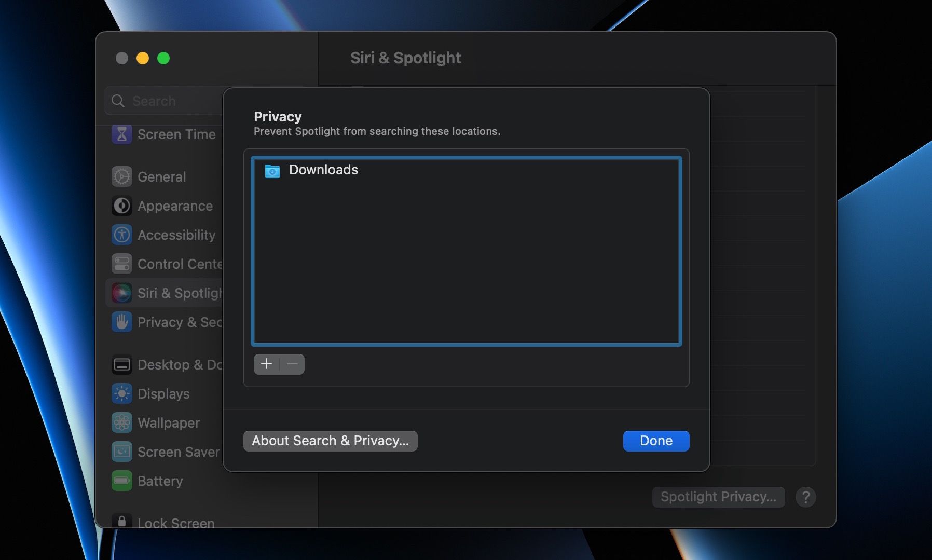Zoom window with the green button
932x560 pixels.
163,58
